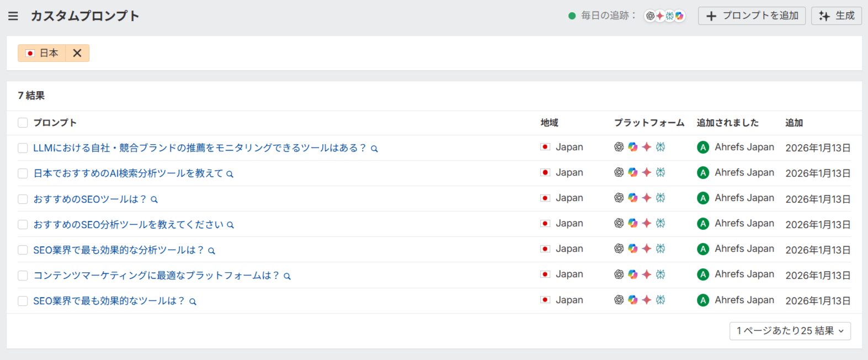Screen dimensions: 868x360
Task: Click Japan flag in LLMにおける自社 row
Action: [545, 147]
